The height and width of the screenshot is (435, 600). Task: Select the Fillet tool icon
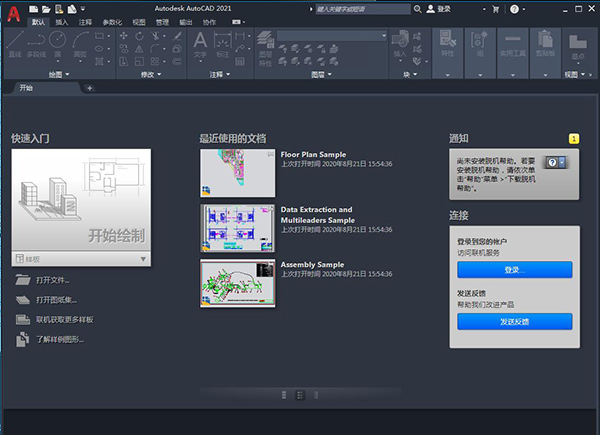click(x=155, y=49)
